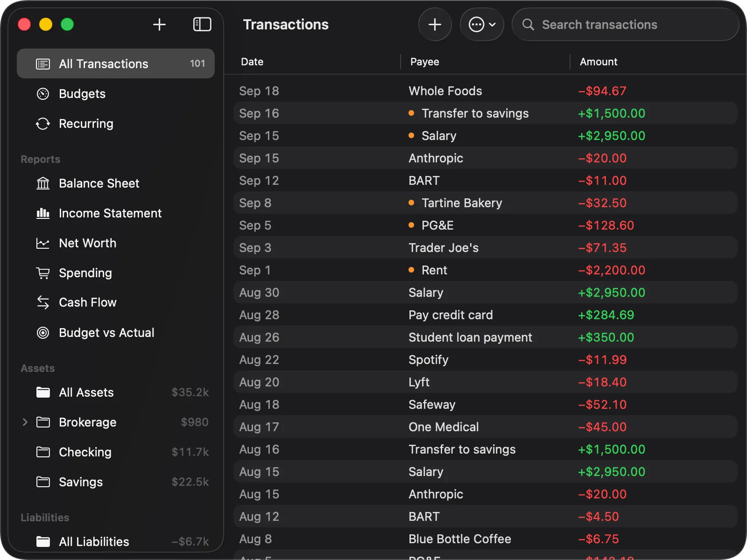
Task: Select the Safeway transaction
Action: 486,405
